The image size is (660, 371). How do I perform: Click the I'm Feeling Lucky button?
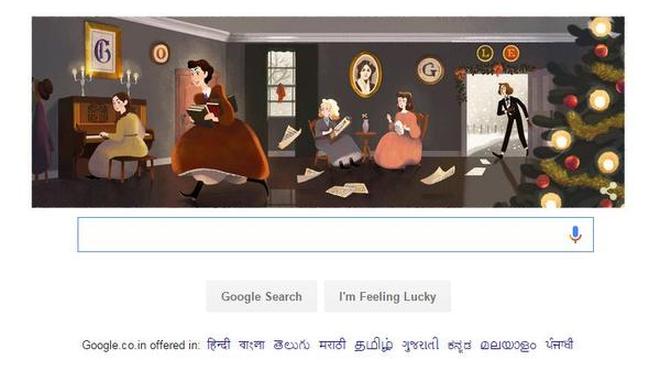click(387, 296)
